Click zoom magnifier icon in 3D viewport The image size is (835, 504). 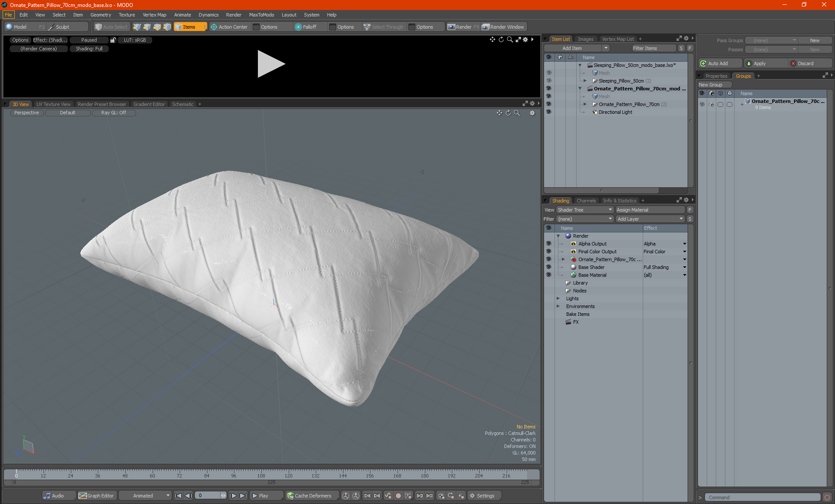[517, 113]
